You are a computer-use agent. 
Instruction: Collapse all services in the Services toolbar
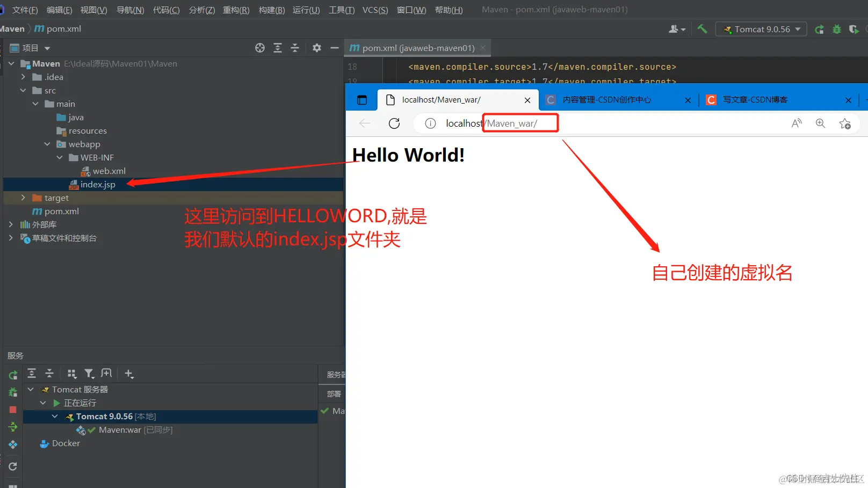click(49, 373)
